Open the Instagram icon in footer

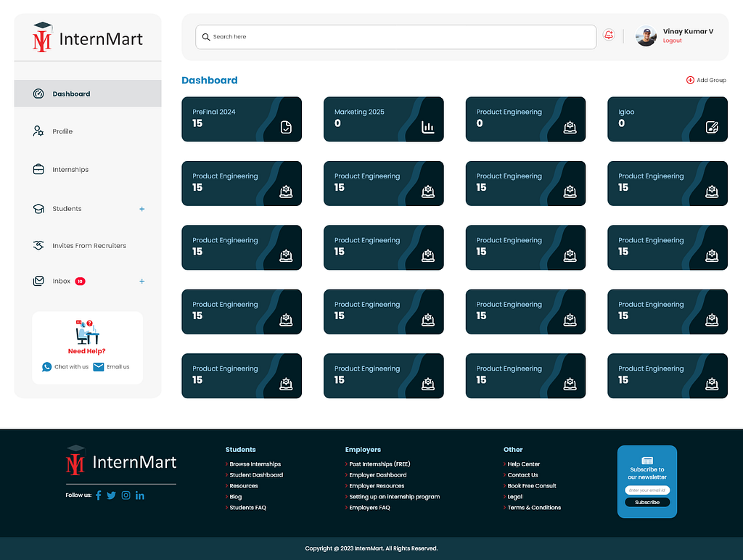click(x=126, y=495)
